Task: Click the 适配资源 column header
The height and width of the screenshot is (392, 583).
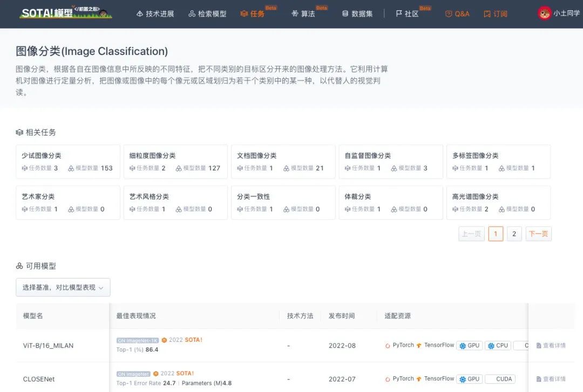Action: (x=397, y=316)
